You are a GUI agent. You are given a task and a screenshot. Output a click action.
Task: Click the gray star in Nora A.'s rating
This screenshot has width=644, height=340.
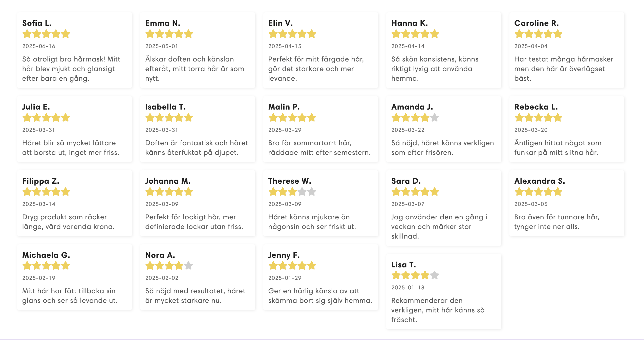(188, 266)
